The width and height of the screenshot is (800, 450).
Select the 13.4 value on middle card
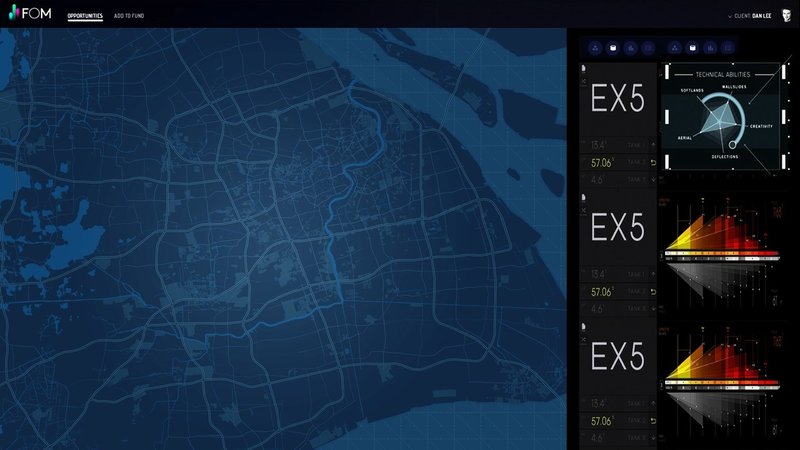click(x=598, y=274)
